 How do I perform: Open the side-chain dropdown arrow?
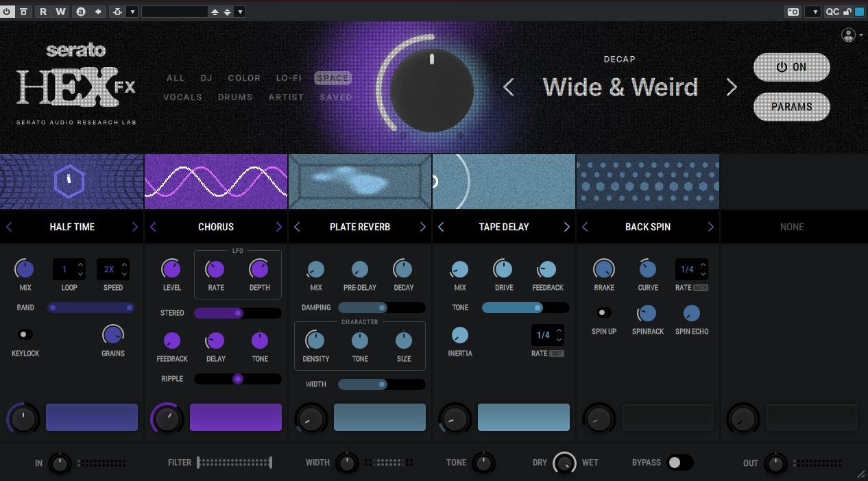point(132,12)
